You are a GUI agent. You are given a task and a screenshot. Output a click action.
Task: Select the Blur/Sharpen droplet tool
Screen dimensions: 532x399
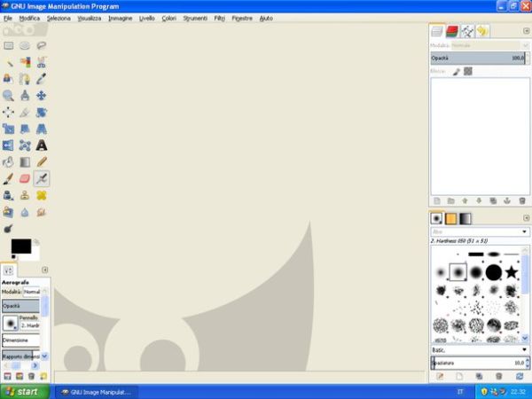[25, 213]
